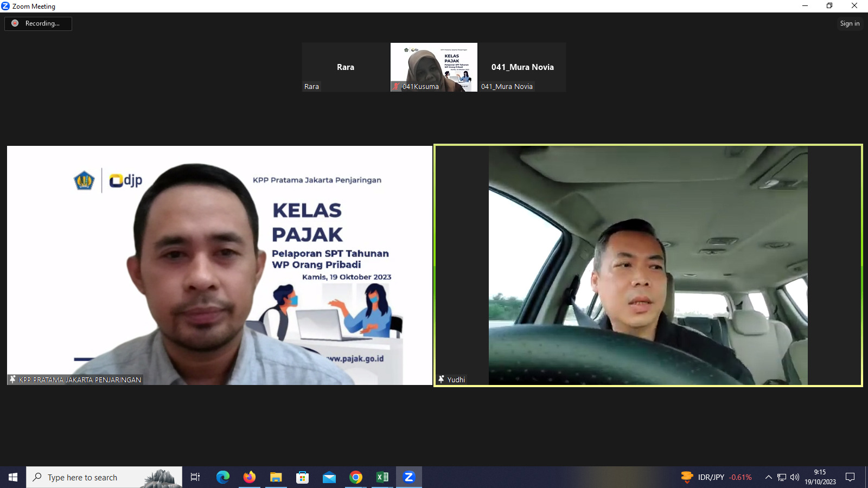This screenshot has height=488, width=868.
Task: Open Task View from the taskbar
Action: tap(195, 477)
